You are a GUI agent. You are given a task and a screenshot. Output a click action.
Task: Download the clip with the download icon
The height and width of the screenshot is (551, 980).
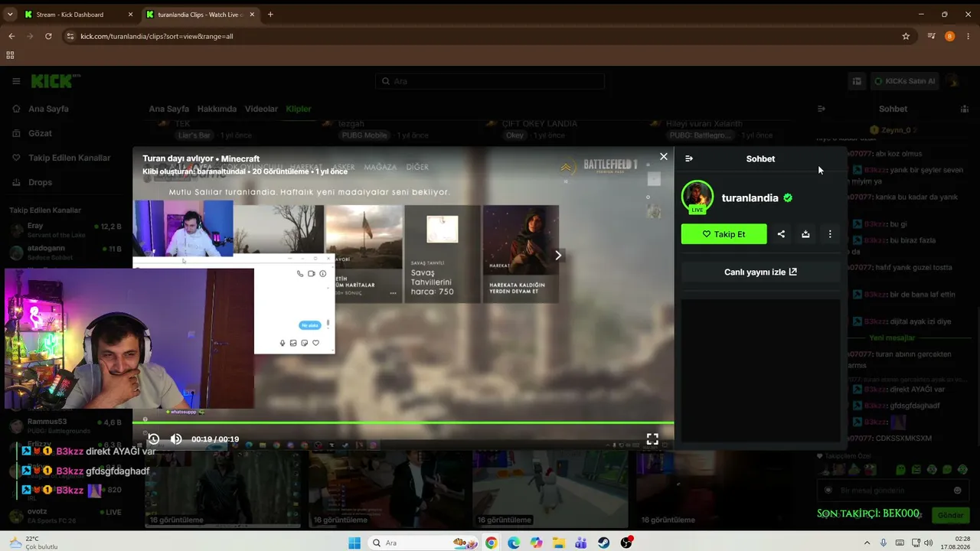click(x=805, y=234)
